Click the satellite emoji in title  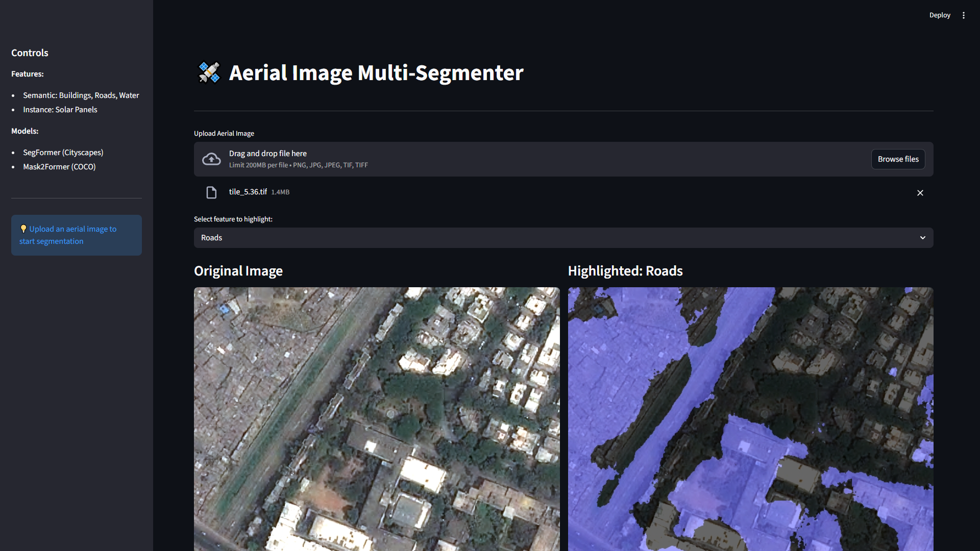(x=209, y=72)
